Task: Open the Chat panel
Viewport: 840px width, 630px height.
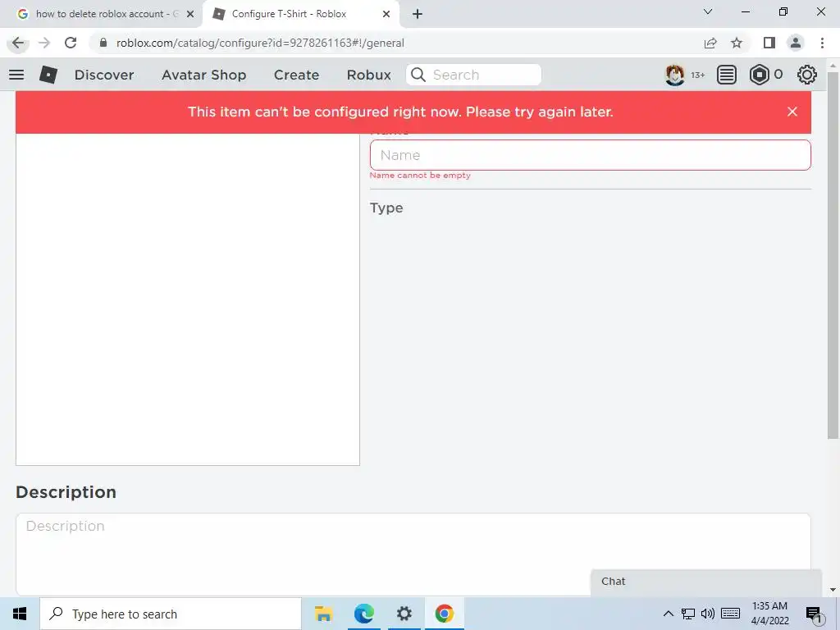Action: (706, 582)
